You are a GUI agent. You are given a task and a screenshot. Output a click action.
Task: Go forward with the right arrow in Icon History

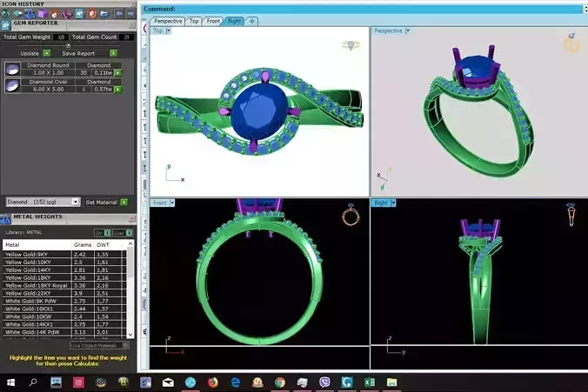coord(130,14)
